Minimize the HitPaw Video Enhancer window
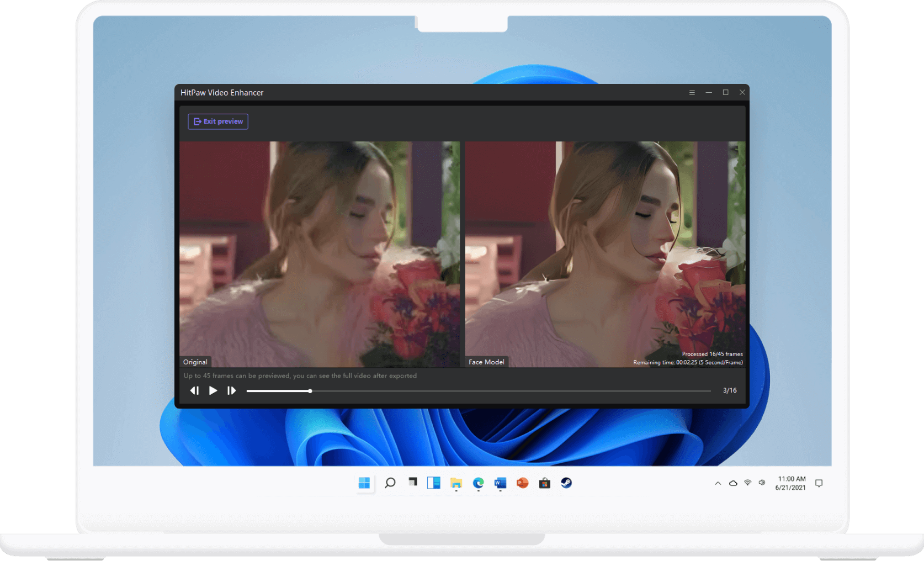The height and width of the screenshot is (561, 924). click(709, 93)
